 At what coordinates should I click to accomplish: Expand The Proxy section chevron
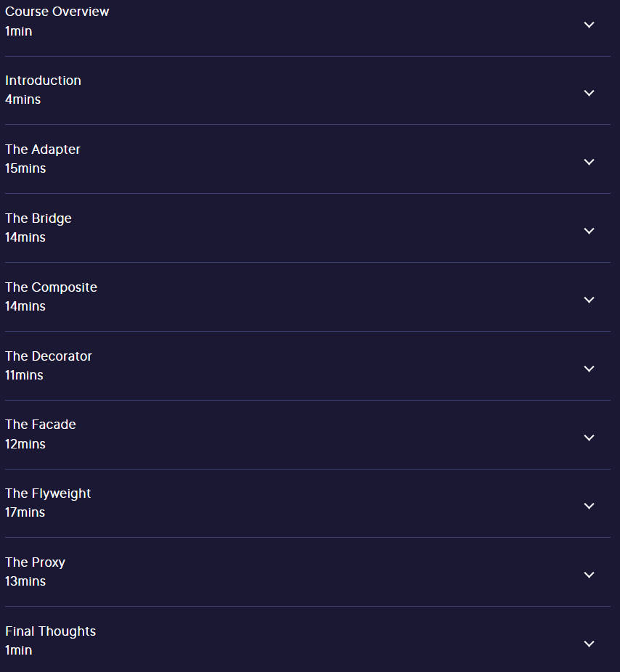[589, 575]
